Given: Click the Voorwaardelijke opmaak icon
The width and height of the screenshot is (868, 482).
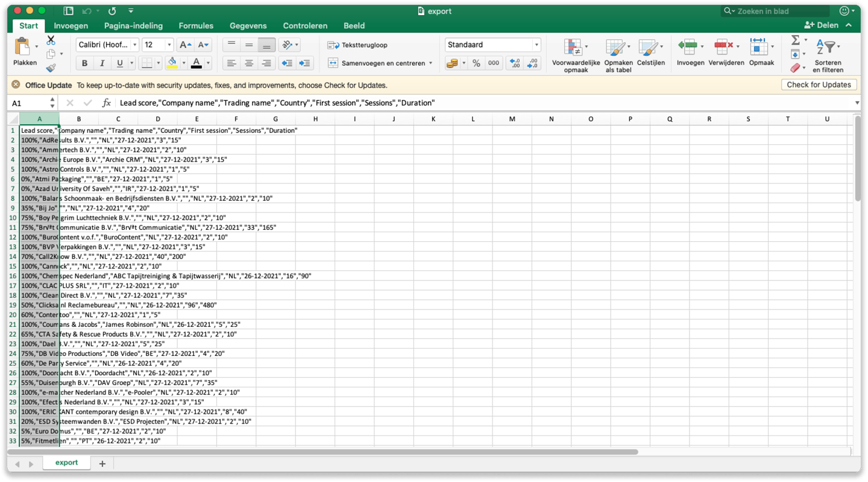Looking at the screenshot, I should [x=573, y=48].
